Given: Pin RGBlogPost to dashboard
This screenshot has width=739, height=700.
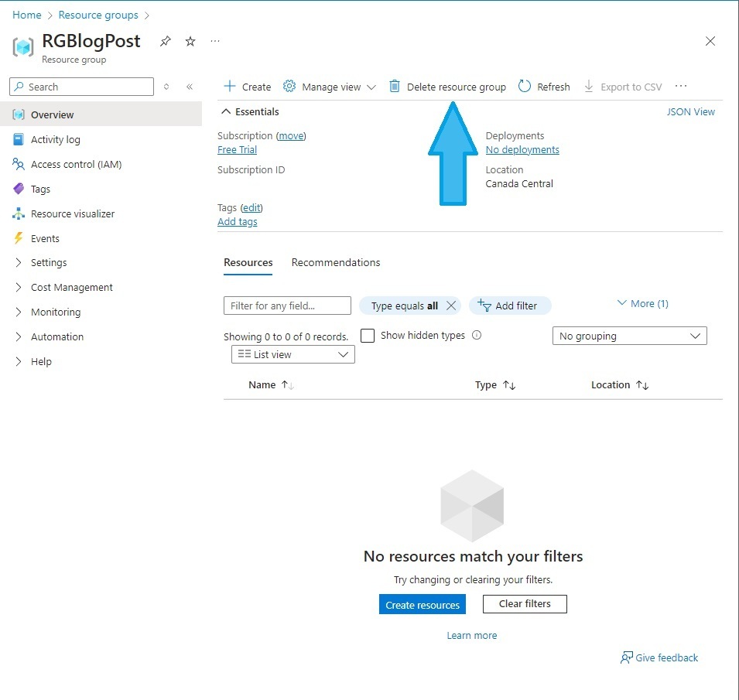Looking at the screenshot, I should point(165,42).
